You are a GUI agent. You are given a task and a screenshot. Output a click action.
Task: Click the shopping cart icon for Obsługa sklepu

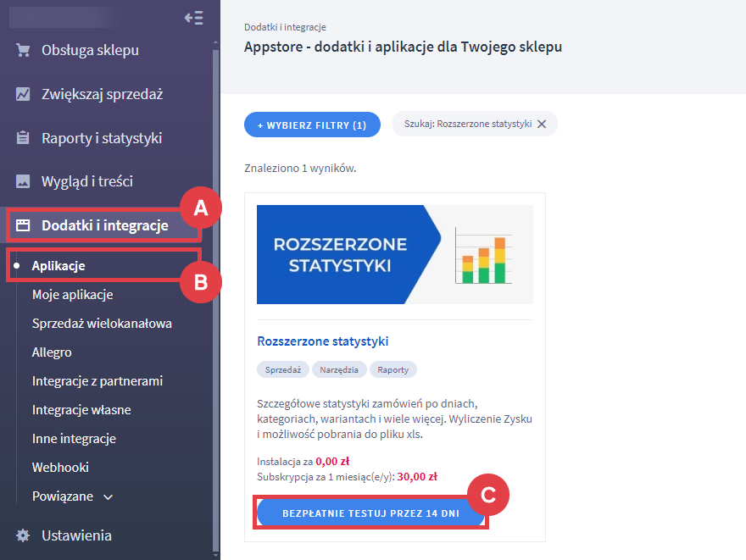23,50
